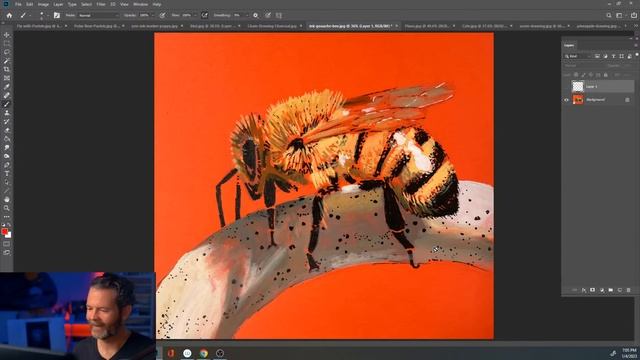Click the white background color swatch
640x360 pixels.
click(9, 236)
